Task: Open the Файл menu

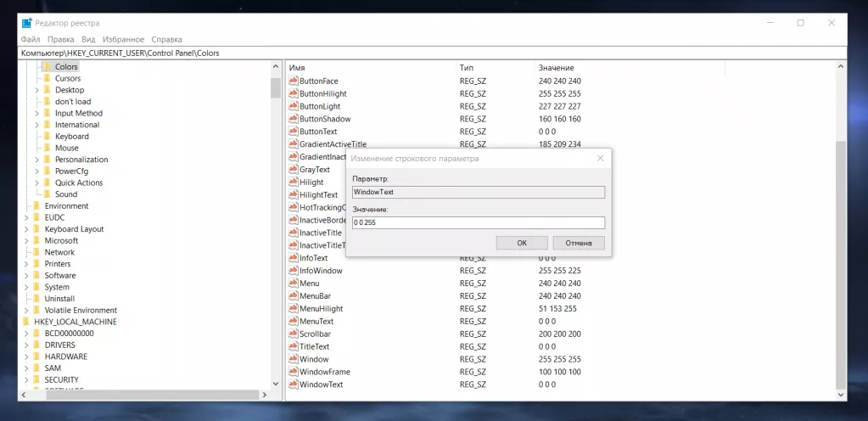Action: pos(31,39)
